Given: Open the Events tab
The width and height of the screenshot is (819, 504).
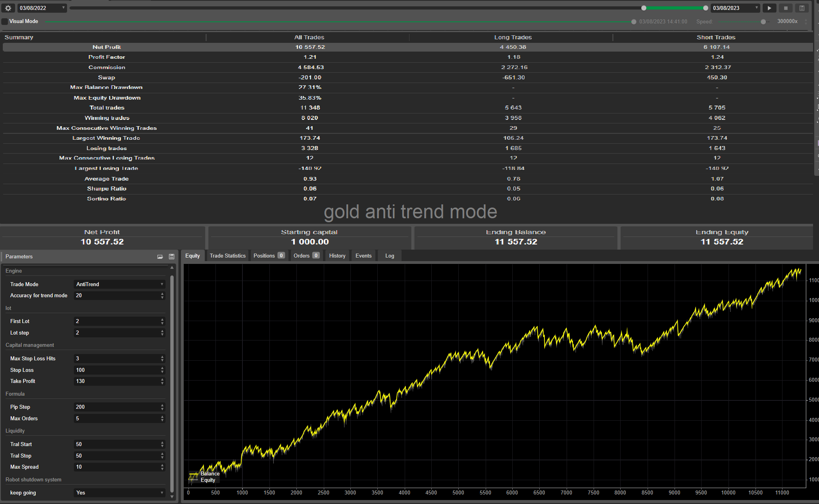Looking at the screenshot, I should 363,256.
